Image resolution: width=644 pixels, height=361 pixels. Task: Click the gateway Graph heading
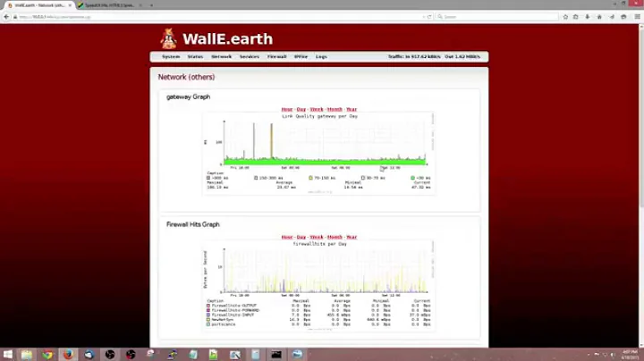pyautogui.click(x=188, y=97)
